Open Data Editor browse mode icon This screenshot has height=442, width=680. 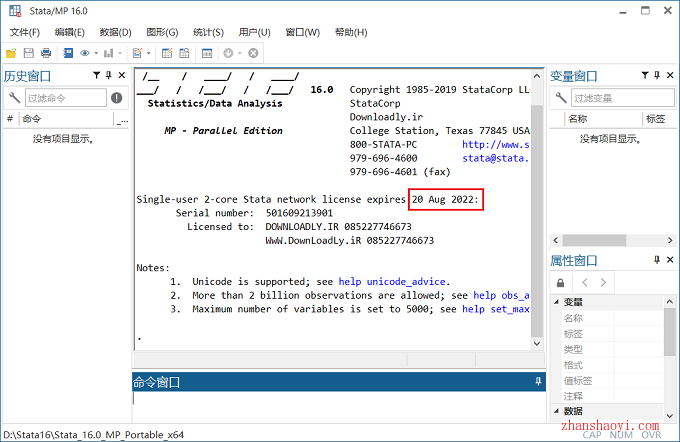coord(184,53)
